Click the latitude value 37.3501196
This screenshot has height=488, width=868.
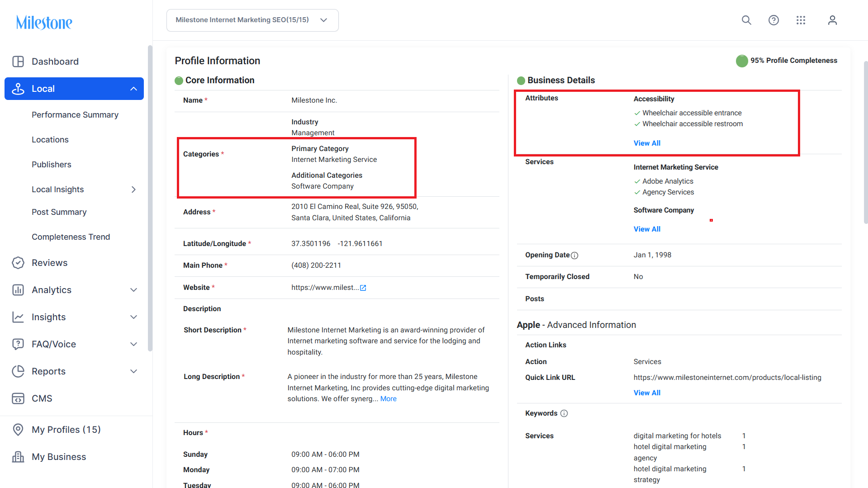point(311,244)
